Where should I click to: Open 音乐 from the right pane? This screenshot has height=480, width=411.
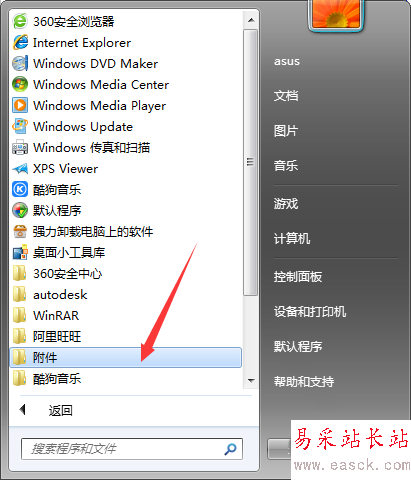[286, 166]
